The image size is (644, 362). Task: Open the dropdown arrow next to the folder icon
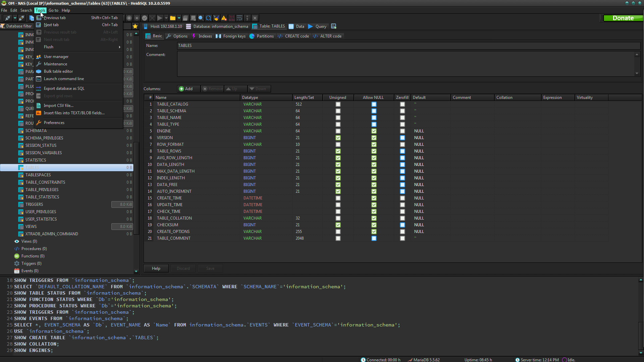tap(179, 18)
